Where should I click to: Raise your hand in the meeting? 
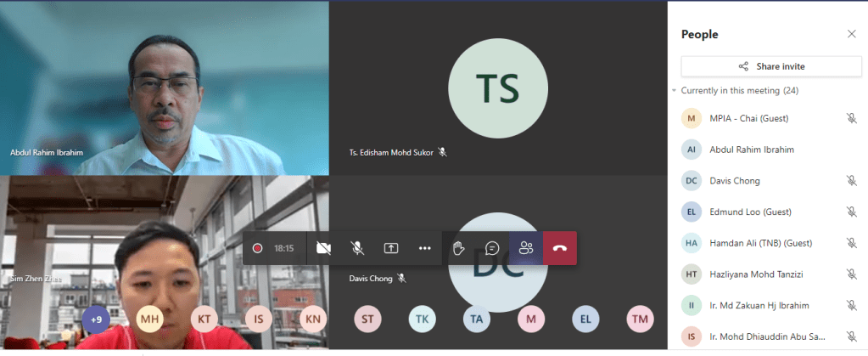[458, 248]
